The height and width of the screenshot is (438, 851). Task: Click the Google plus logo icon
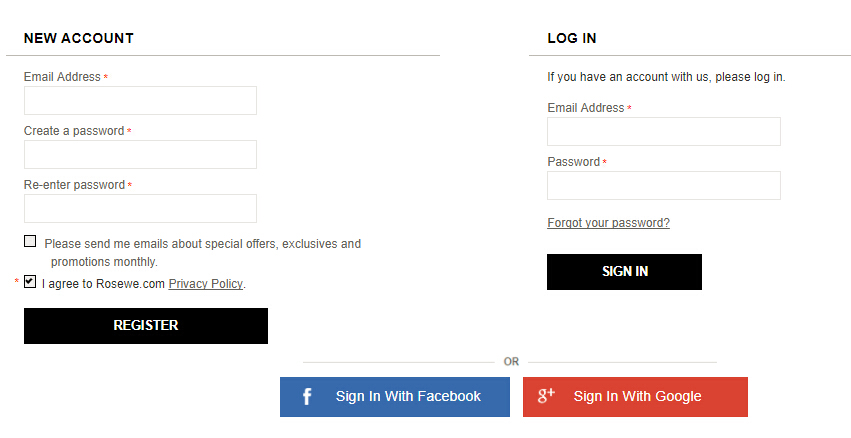coord(546,396)
